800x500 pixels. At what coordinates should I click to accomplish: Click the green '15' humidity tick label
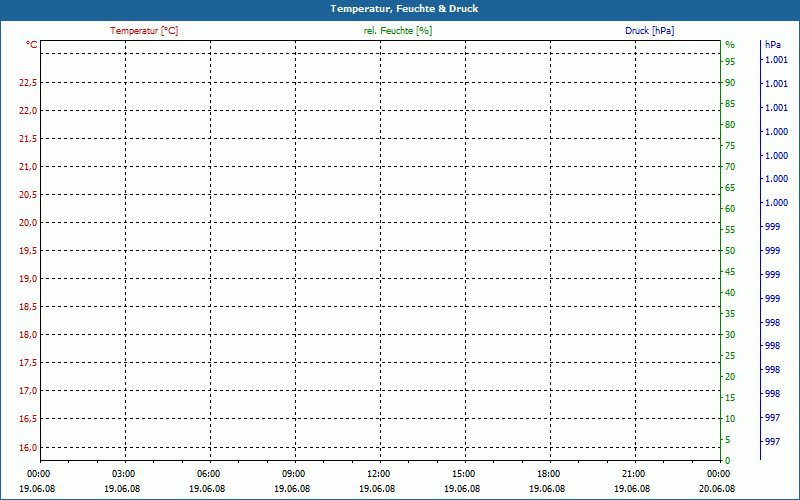(730, 398)
